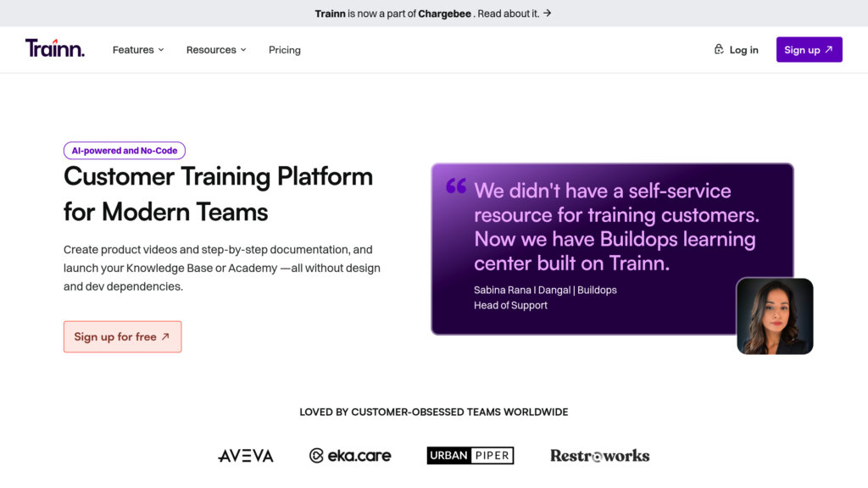The image size is (868, 488).
Task: Click the paragraph starting Create product videos
Action: click(x=222, y=268)
